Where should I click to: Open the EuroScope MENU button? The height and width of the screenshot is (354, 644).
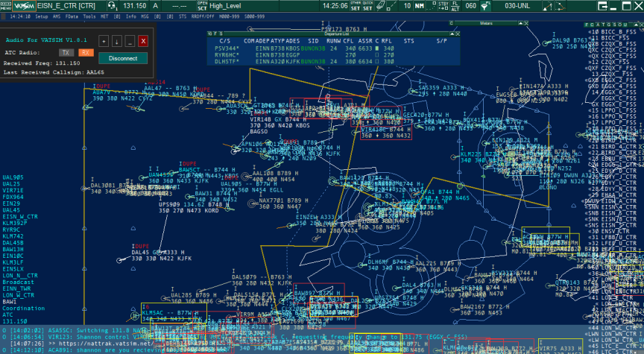6,6
